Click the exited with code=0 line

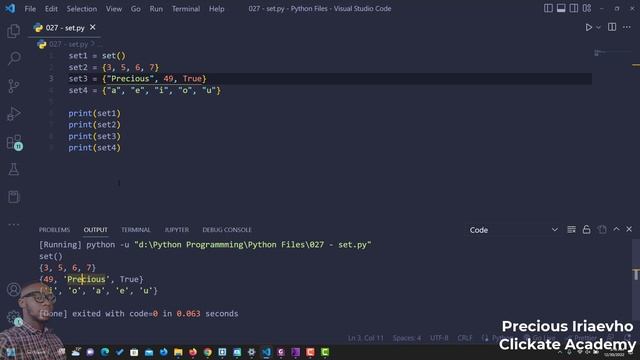[139, 313]
